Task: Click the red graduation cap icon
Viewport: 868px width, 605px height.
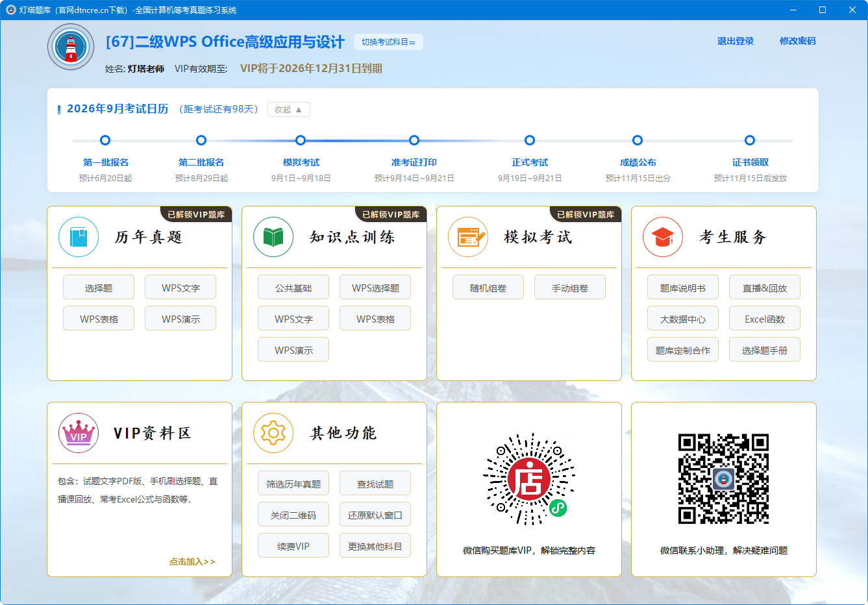Action: pos(663,237)
